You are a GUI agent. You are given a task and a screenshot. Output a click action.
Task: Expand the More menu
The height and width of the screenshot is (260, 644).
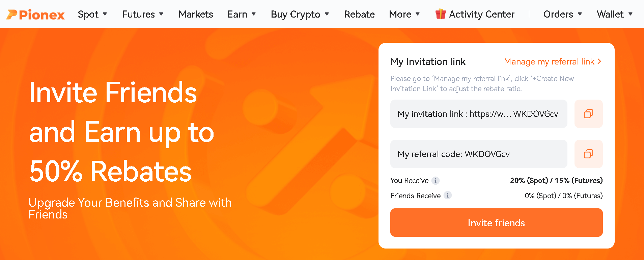404,14
